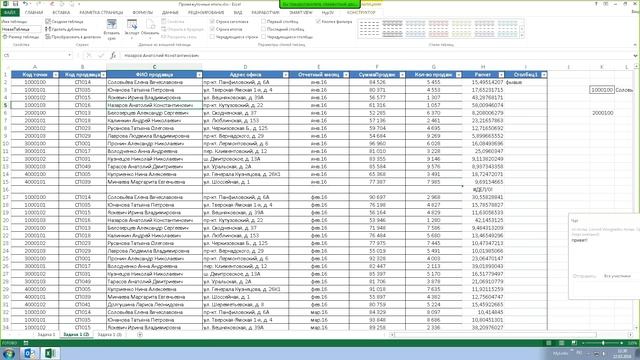
Task: Open the ФИО продавца column filter dropdown
Action: point(199,75)
